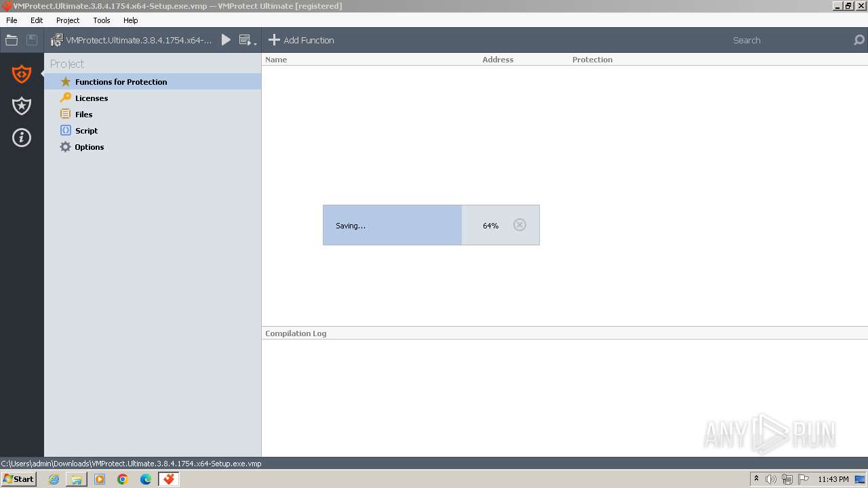Switch to the star shield sidebar section

pyautogui.click(x=22, y=106)
